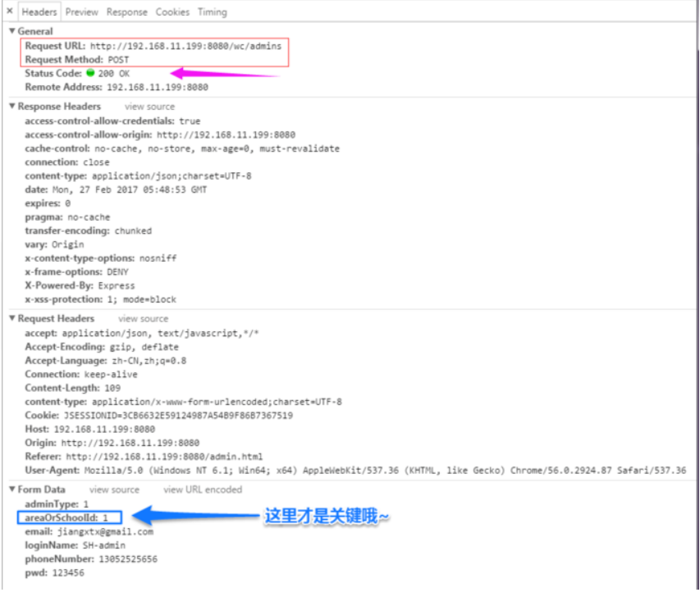Click view source next to Response Headers

pos(149,106)
